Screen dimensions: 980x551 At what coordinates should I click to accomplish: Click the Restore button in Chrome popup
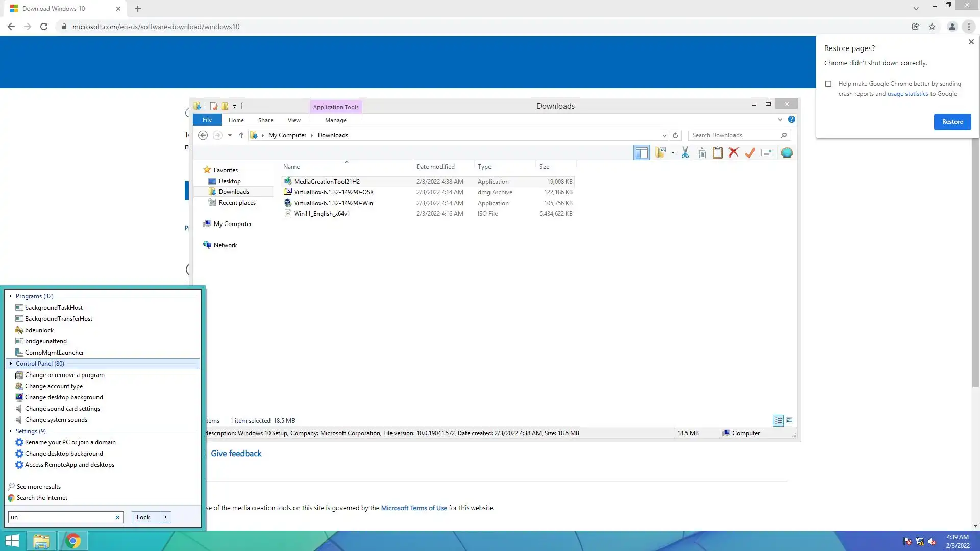[952, 122]
